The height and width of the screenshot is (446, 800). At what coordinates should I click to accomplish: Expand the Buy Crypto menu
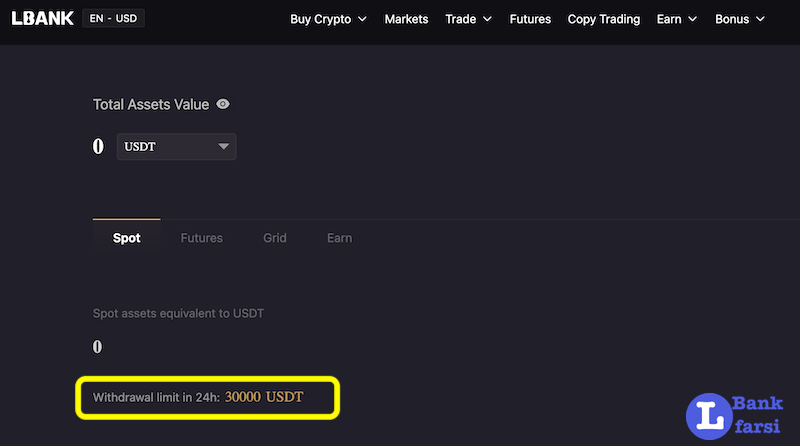[x=328, y=19]
